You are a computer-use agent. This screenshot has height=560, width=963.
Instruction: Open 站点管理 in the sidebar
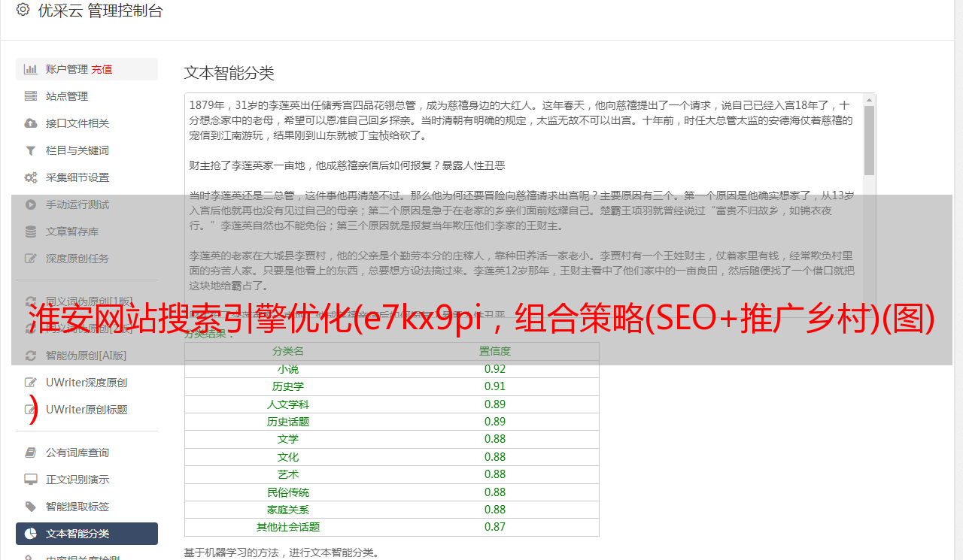87,96
